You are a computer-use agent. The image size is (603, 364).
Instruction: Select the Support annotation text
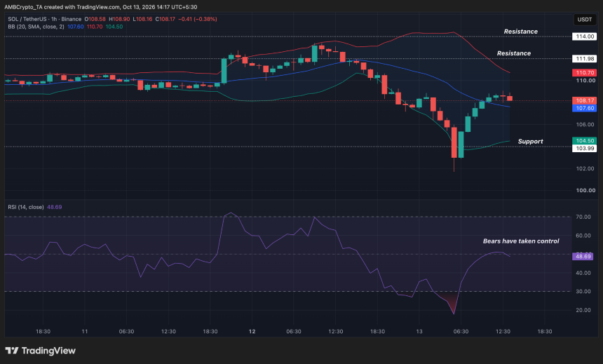point(530,142)
